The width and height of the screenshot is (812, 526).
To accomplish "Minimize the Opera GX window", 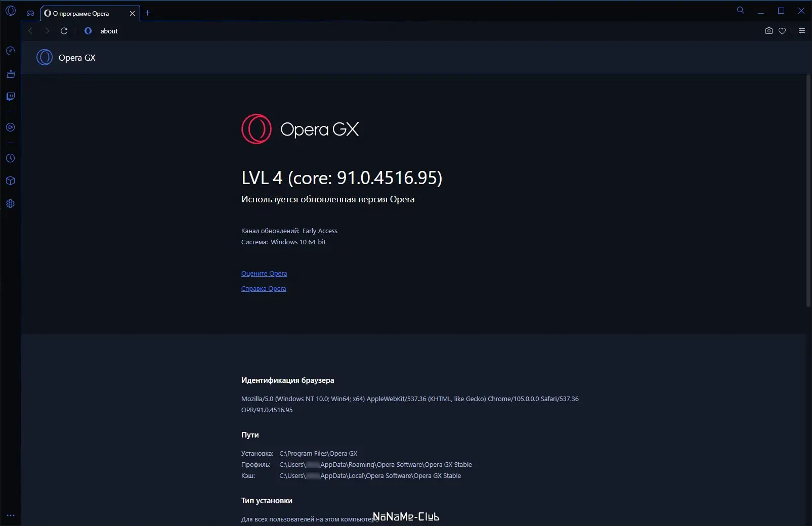I will tap(761, 11).
